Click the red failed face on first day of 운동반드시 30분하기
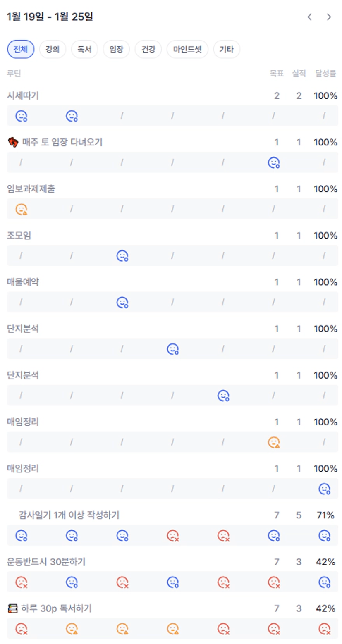 [x=21, y=582]
